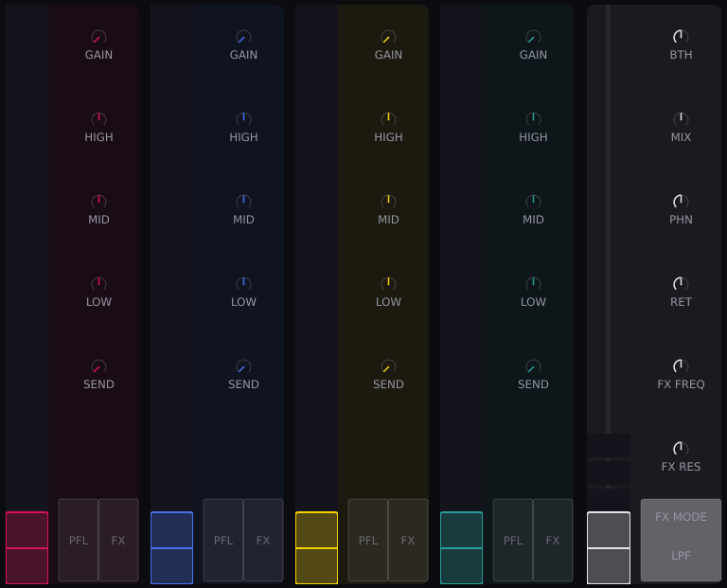Screen dimensions: 727x588
Task: Click the teal channel MID knob
Action: click(533, 202)
